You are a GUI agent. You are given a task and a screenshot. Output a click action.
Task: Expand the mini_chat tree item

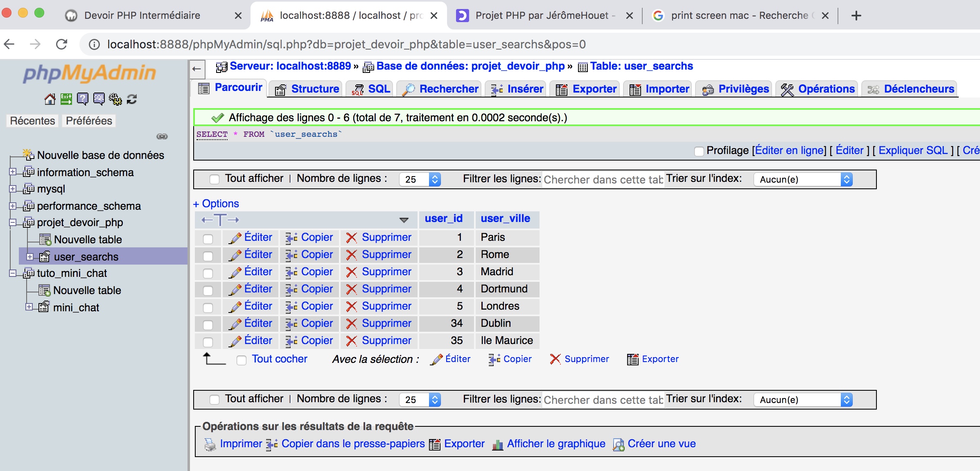tap(29, 308)
